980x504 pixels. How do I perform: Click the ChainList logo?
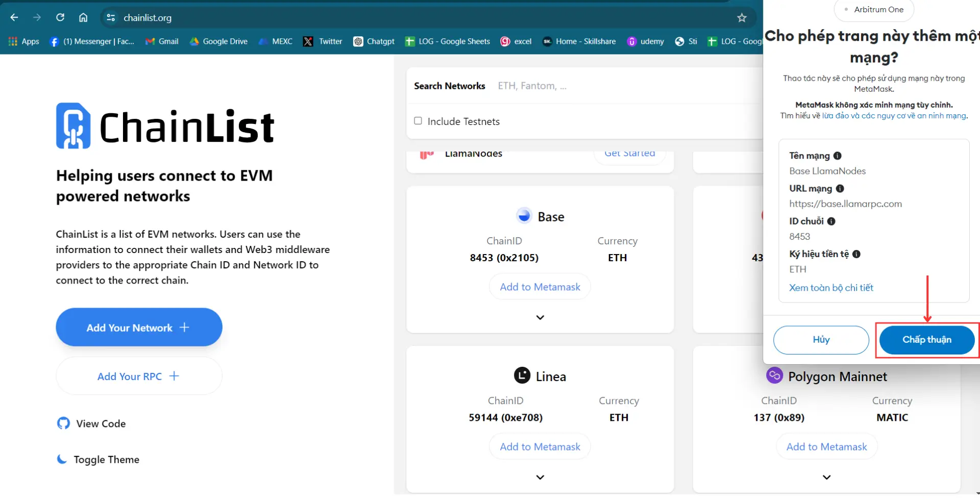tap(164, 125)
